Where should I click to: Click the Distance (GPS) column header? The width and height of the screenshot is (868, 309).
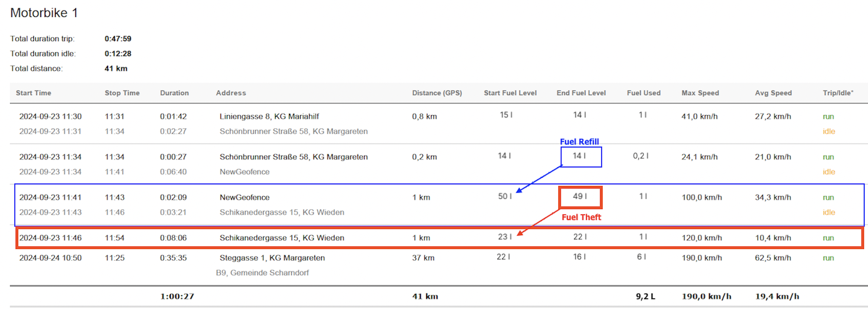tap(437, 93)
